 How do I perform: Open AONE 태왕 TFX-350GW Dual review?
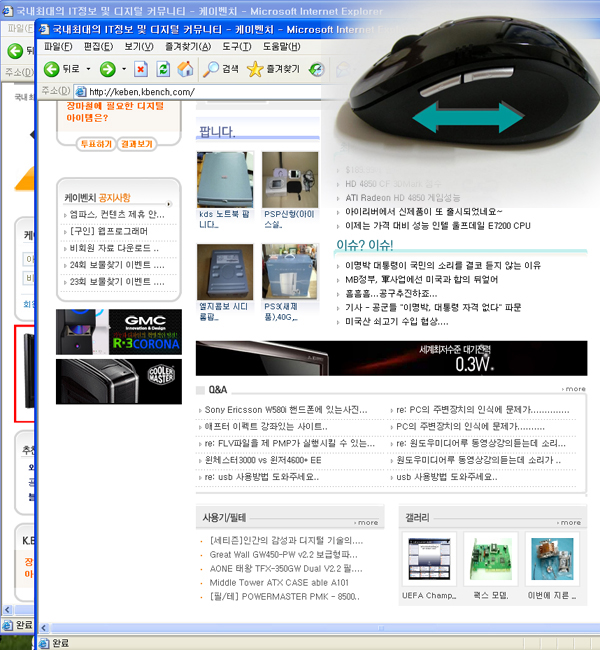point(286,569)
